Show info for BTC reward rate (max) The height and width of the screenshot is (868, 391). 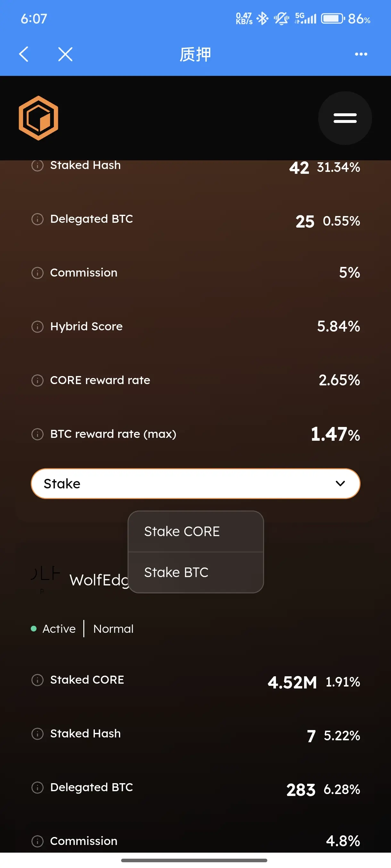37,434
